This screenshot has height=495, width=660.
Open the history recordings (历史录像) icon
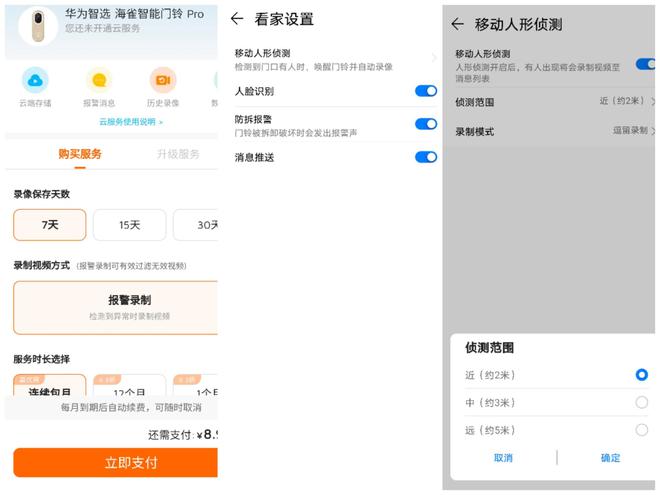163,80
